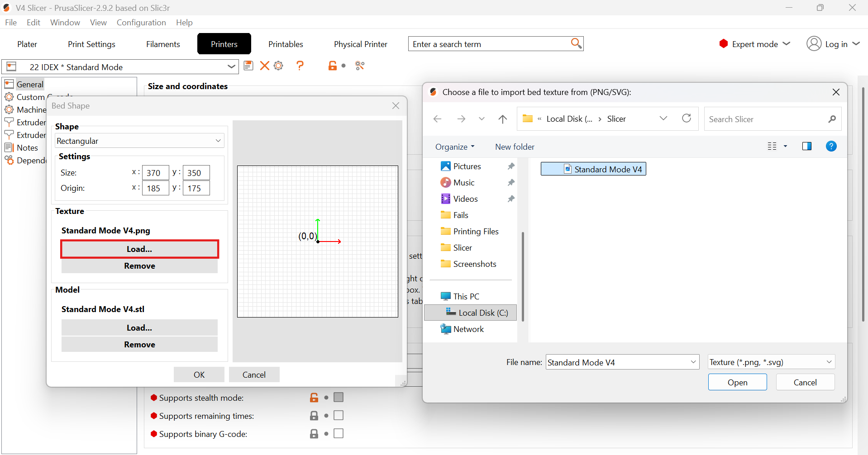Refresh the Slicer folder listing
This screenshot has height=455, width=868.
coord(687,118)
